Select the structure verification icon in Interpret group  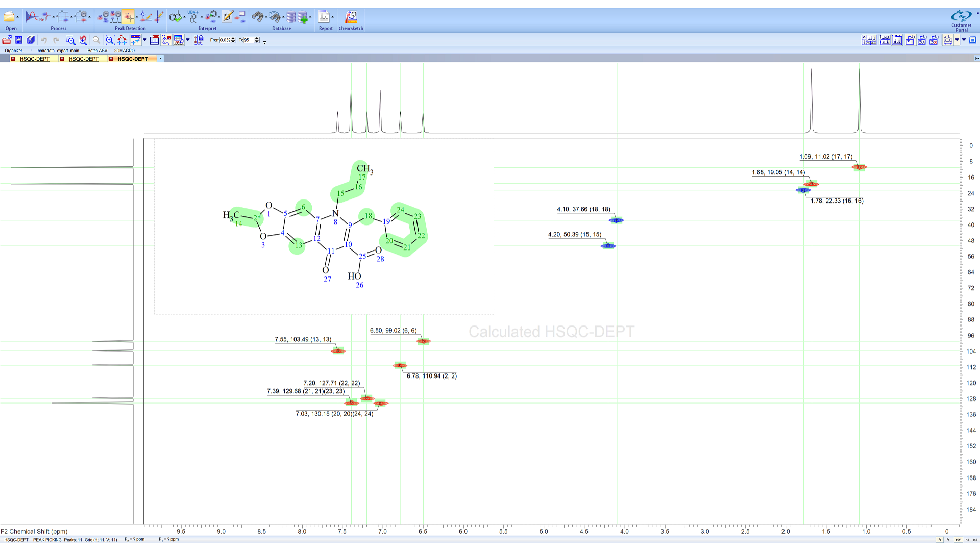[x=176, y=16]
